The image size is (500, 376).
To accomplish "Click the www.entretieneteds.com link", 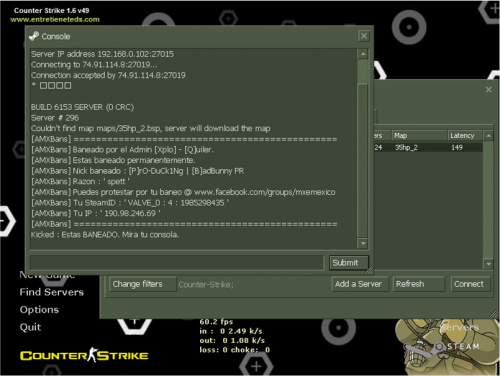I will coord(55,19).
